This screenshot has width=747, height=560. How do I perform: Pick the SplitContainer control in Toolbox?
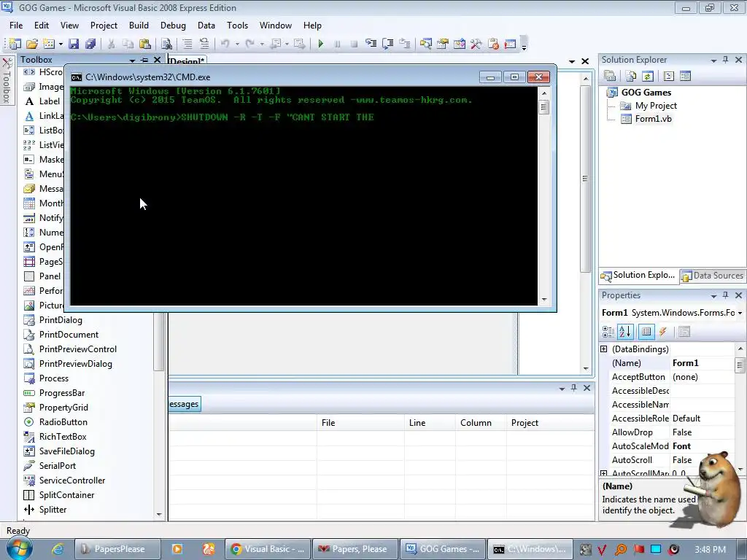tap(66, 495)
